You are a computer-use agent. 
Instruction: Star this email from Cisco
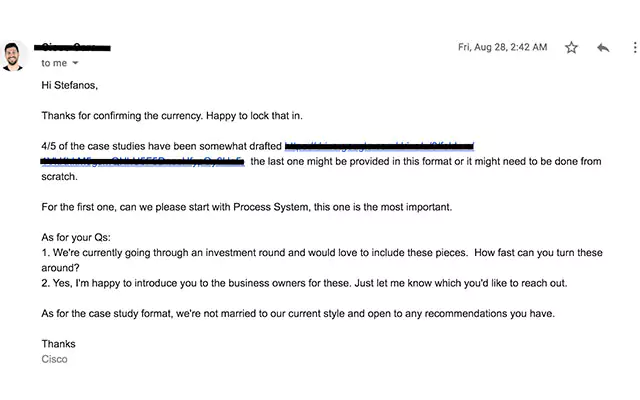click(x=571, y=47)
